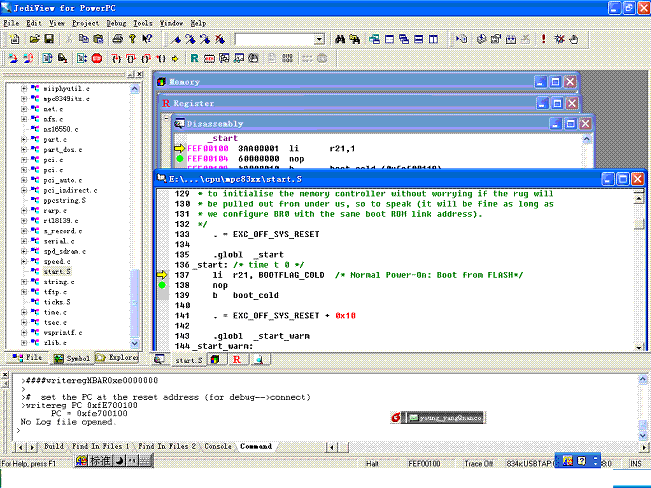
Task: Open the Memory window toolbar icon
Action: [209, 58]
